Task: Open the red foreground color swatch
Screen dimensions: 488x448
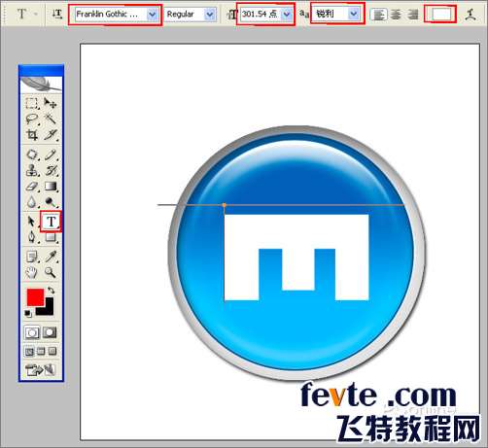Action: click(35, 297)
